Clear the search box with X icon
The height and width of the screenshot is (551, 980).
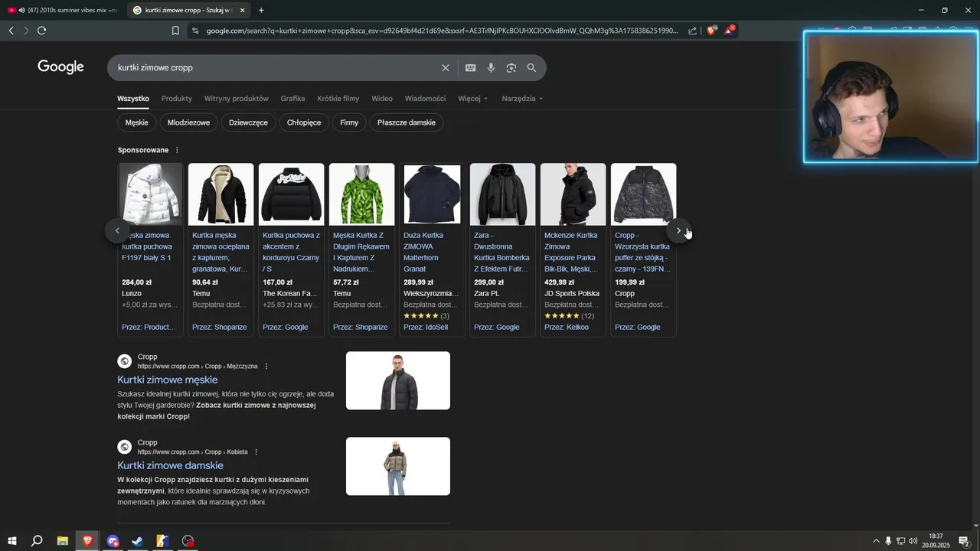[446, 68]
